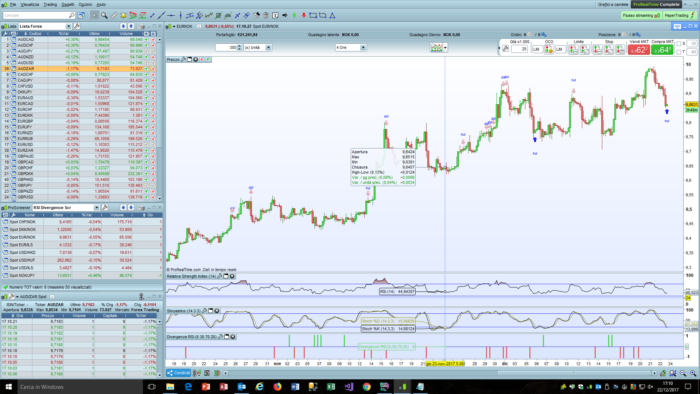The height and width of the screenshot is (394, 700).
Task: Select the rectangle drawing tool
Action: [313, 15]
